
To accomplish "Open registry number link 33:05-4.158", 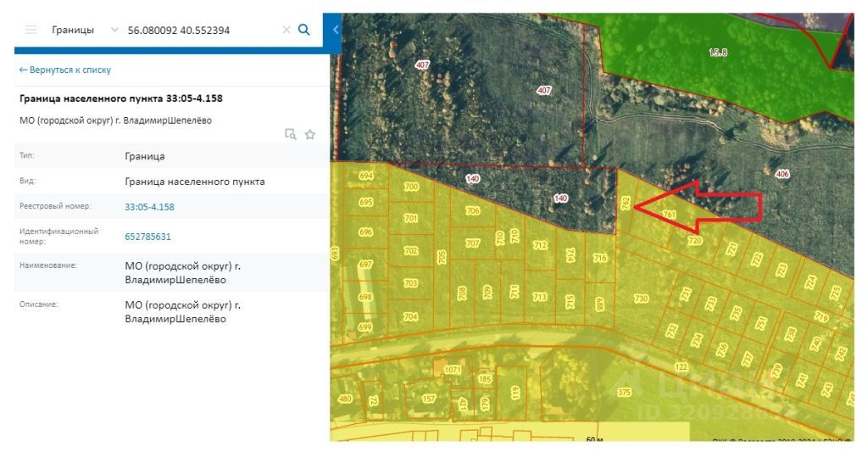I will pos(149,207).
